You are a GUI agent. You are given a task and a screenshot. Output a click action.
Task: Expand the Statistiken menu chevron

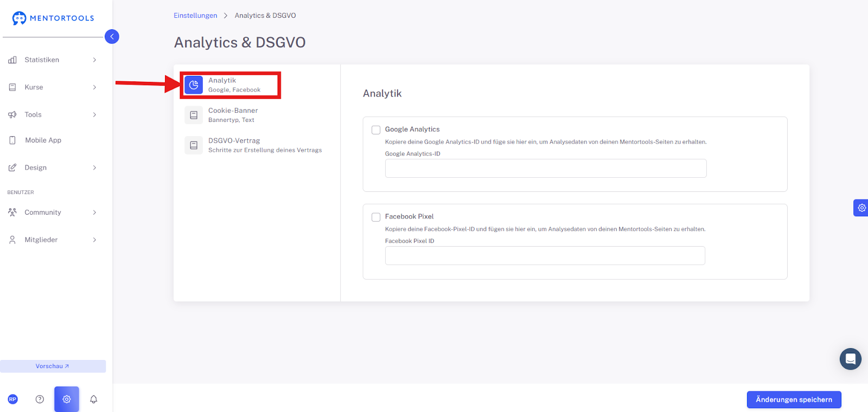point(94,60)
